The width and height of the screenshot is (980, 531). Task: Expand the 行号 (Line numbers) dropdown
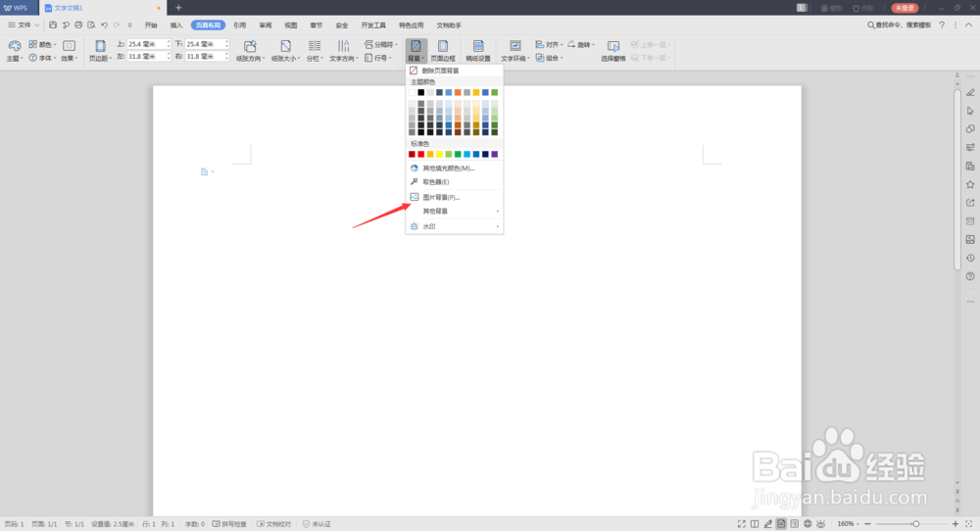pyautogui.click(x=378, y=58)
